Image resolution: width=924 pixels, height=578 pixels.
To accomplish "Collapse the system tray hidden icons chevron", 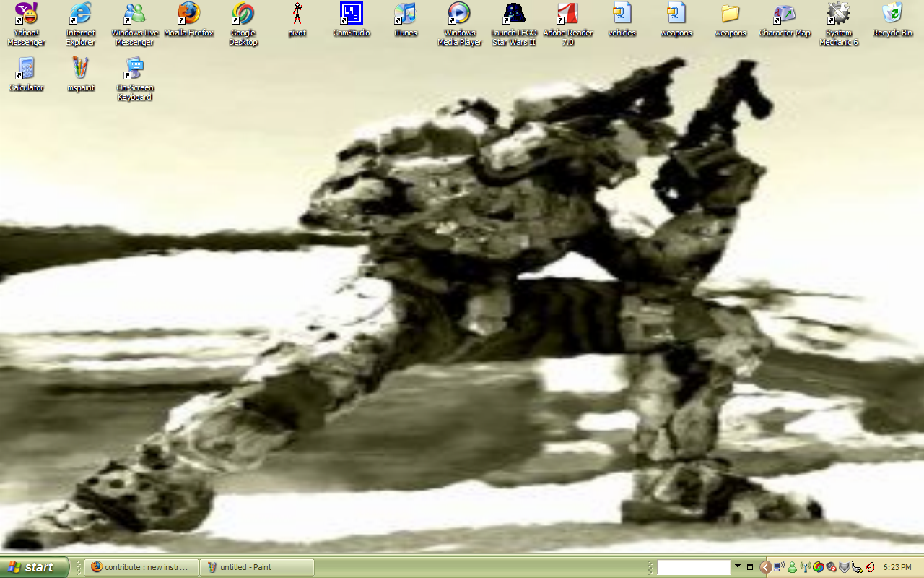I will pos(764,566).
